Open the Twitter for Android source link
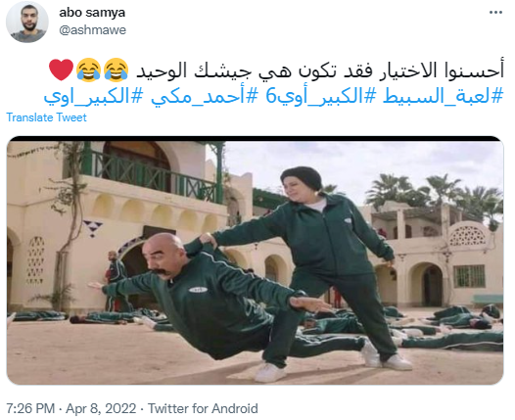The width and height of the screenshot is (515, 420). tap(203, 409)
